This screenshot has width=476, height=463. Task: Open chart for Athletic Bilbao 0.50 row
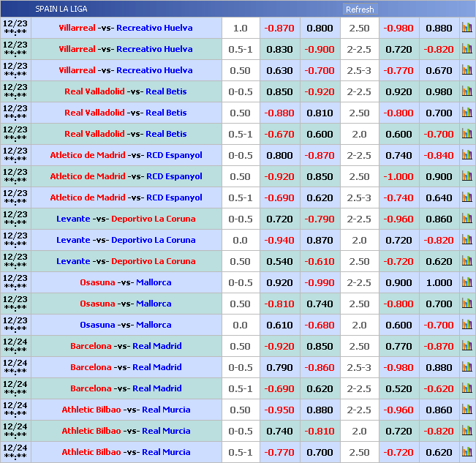(466, 410)
